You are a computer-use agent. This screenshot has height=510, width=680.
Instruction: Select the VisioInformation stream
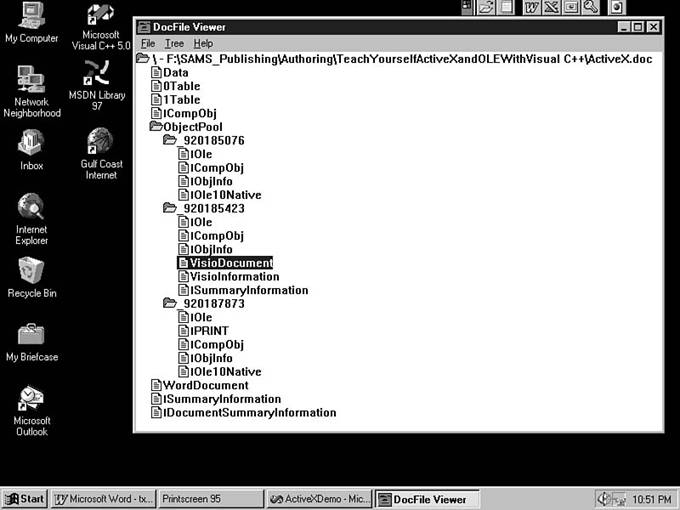pos(234,277)
